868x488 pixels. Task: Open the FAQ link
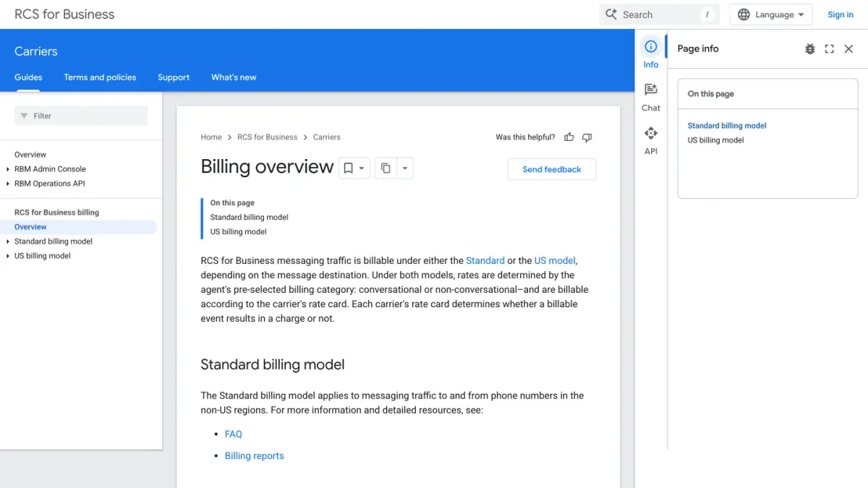234,434
